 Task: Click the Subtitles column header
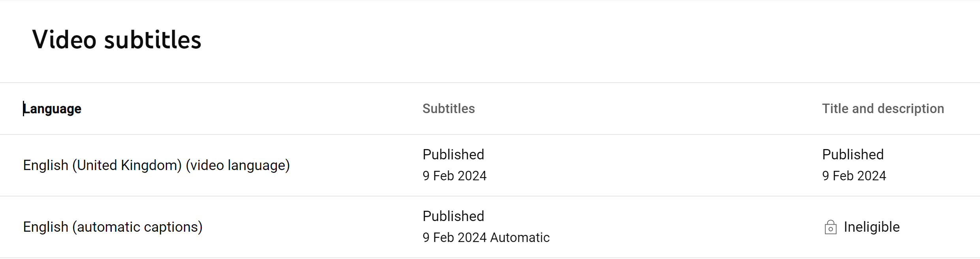449,109
